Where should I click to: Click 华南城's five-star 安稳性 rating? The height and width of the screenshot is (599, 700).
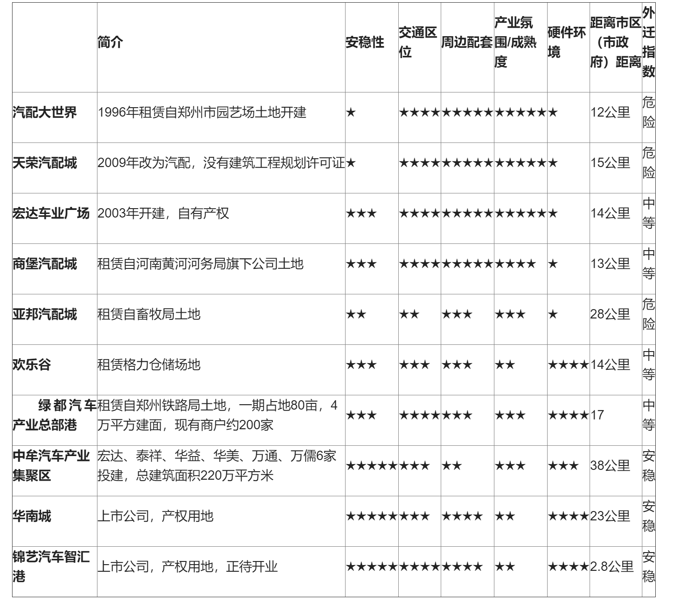tap(371, 516)
